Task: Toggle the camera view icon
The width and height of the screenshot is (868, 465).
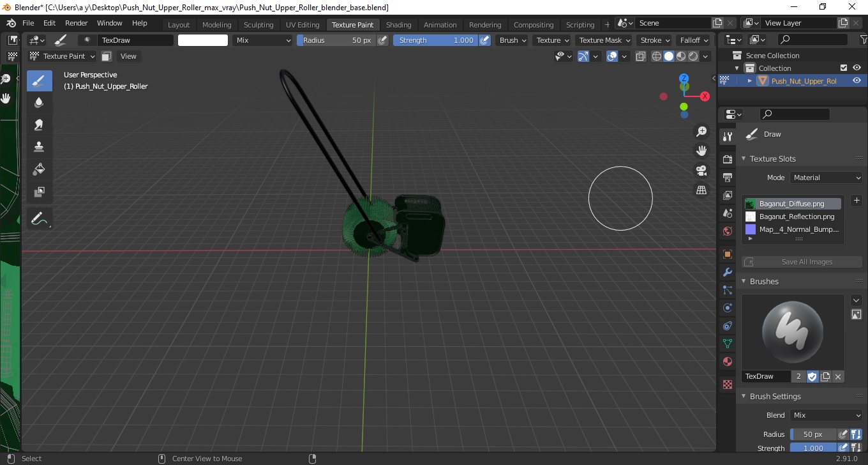Action: pos(701,171)
